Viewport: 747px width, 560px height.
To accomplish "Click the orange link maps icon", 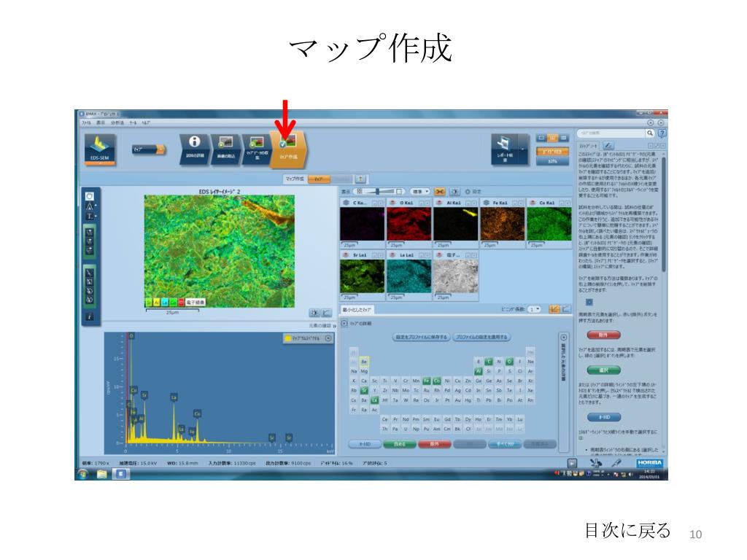I will pyautogui.click(x=439, y=192).
